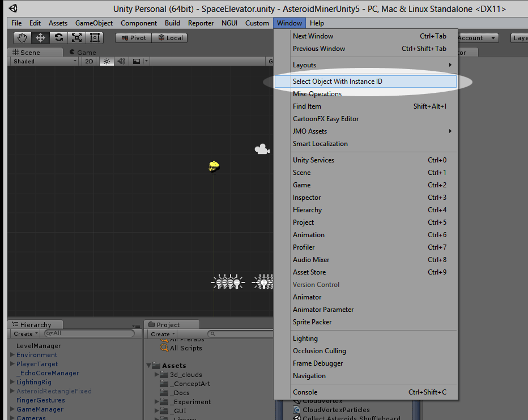528x420 pixels.
Task: Open Project Create dropdown
Action: click(x=163, y=334)
